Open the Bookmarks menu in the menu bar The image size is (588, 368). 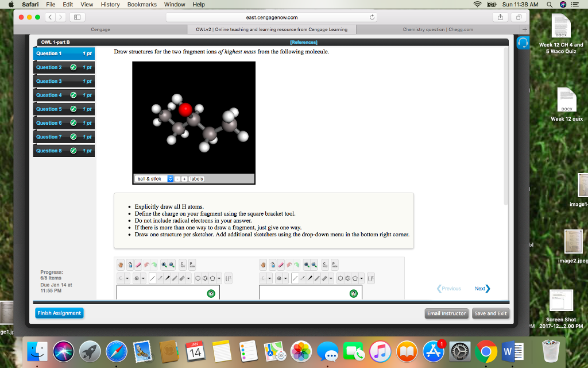pos(142,4)
